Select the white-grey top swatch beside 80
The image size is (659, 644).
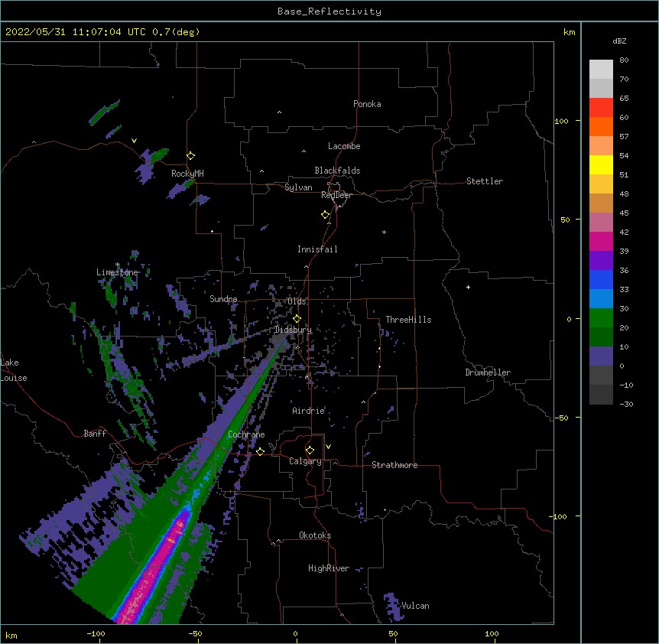[x=601, y=69]
